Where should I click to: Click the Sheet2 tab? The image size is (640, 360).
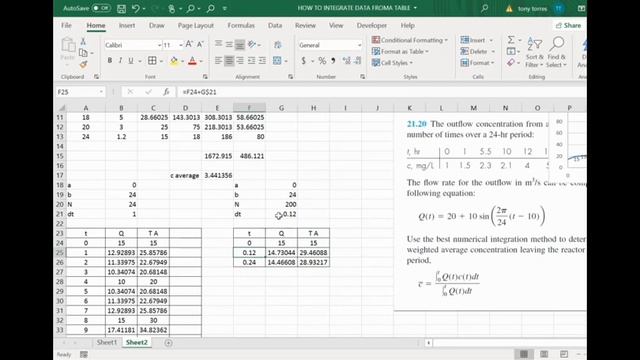pos(137,342)
